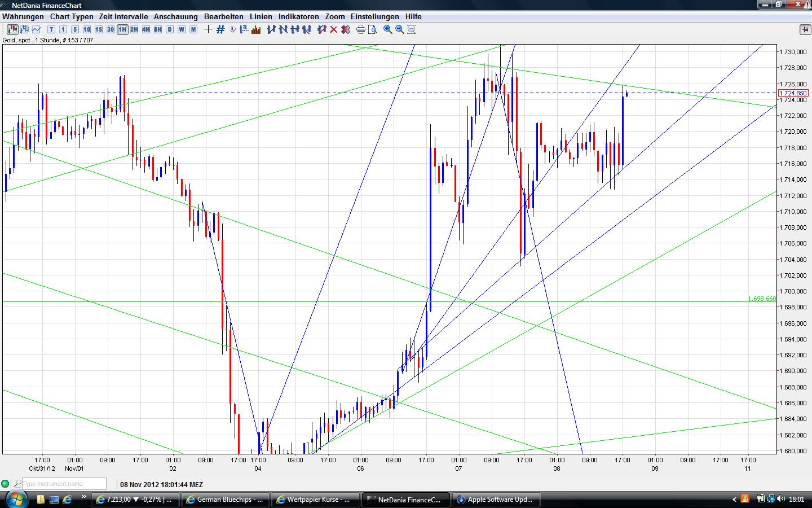
Task: Delete all drawn lines icon
Action: tap(346, 29)
